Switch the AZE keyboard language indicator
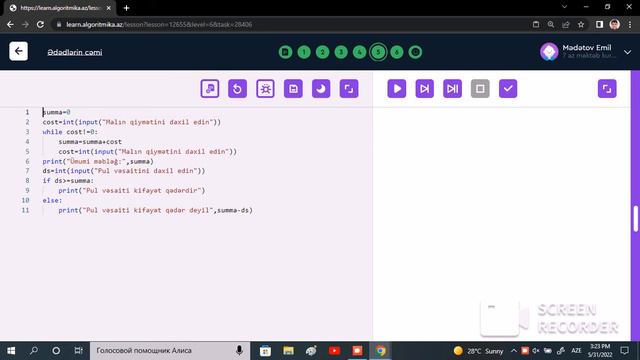The image size is (640, 360). point(576,351)
